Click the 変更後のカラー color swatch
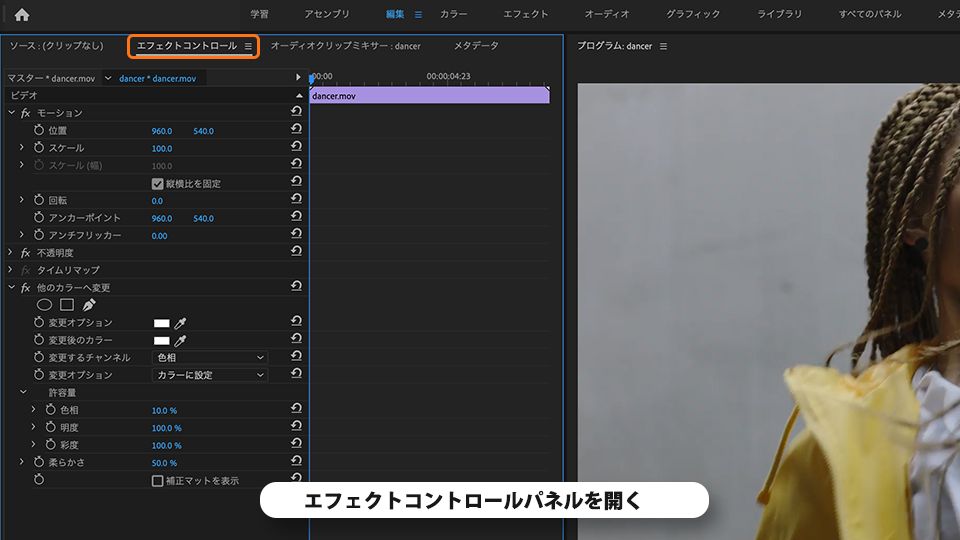 coord(162,340)
